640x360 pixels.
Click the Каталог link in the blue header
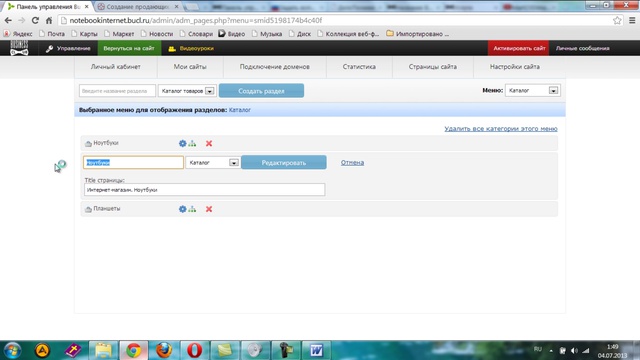pyautogui.click(x=240, y=110)
